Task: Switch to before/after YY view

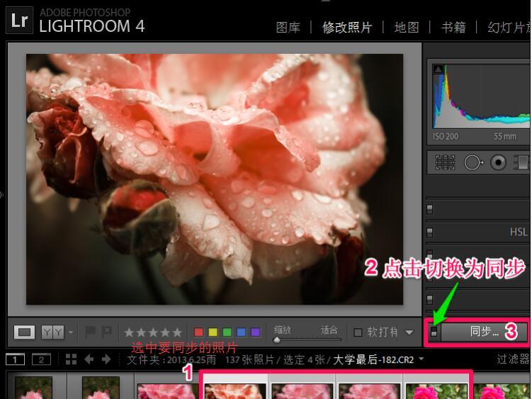Action: [x=52, y=332]
